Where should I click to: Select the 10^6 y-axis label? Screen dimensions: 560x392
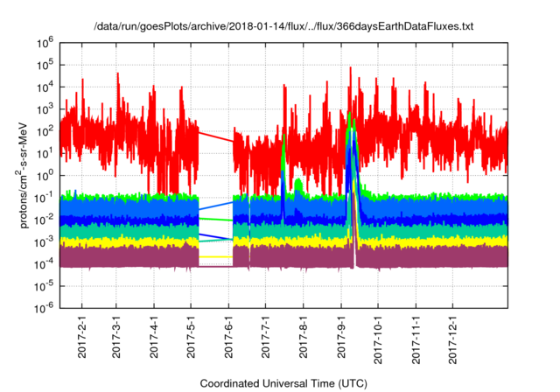45,43
